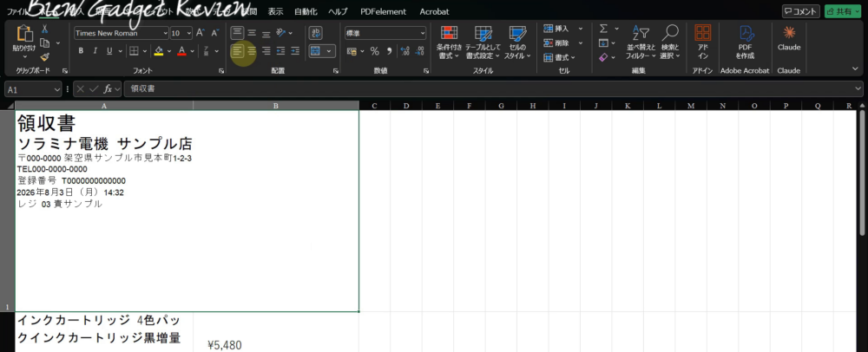868x352 pixels.
Task: Click the cell borders icon
Action: [134, 51]
